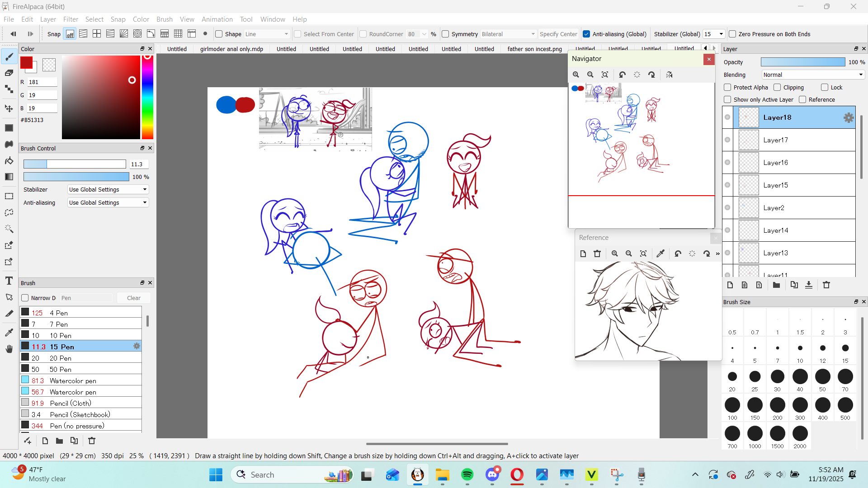The height and width of the screenshot is (488, 868).
Task: Click the Reference panel eyedropper icon
Action: pyautogui.click(x=660, y=253)
